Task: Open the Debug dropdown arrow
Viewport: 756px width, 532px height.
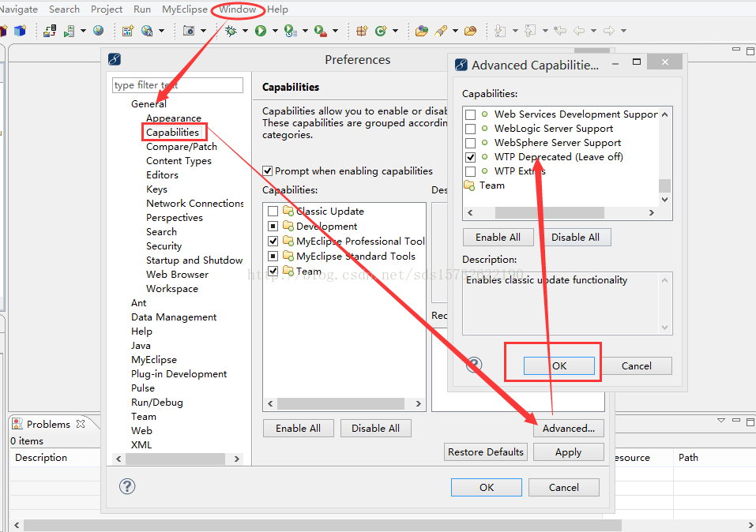Action: point(246,31)
